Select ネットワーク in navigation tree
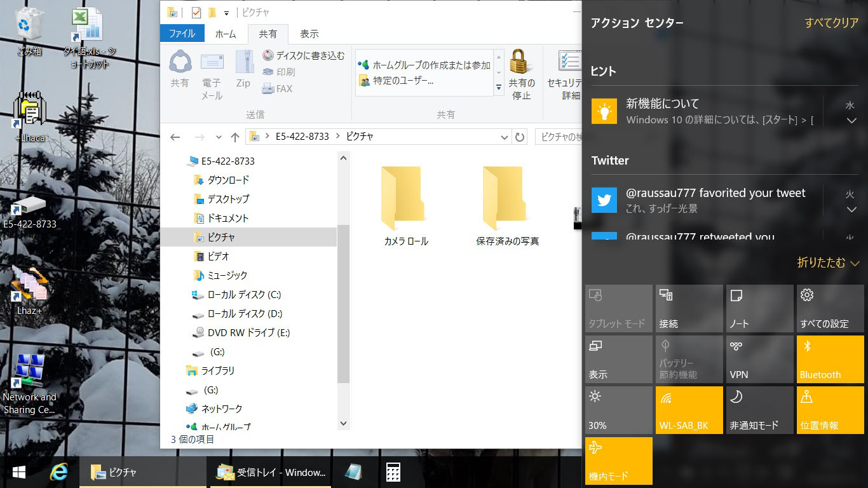 tap(214, 409)
